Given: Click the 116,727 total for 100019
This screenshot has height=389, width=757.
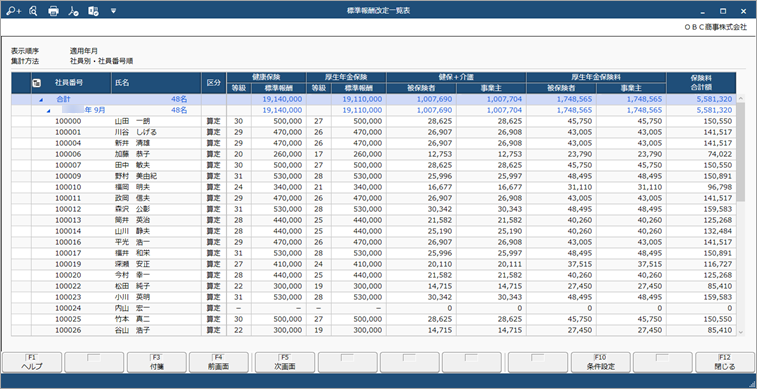Looking at the screenshot, I should (x=718, y=264).
